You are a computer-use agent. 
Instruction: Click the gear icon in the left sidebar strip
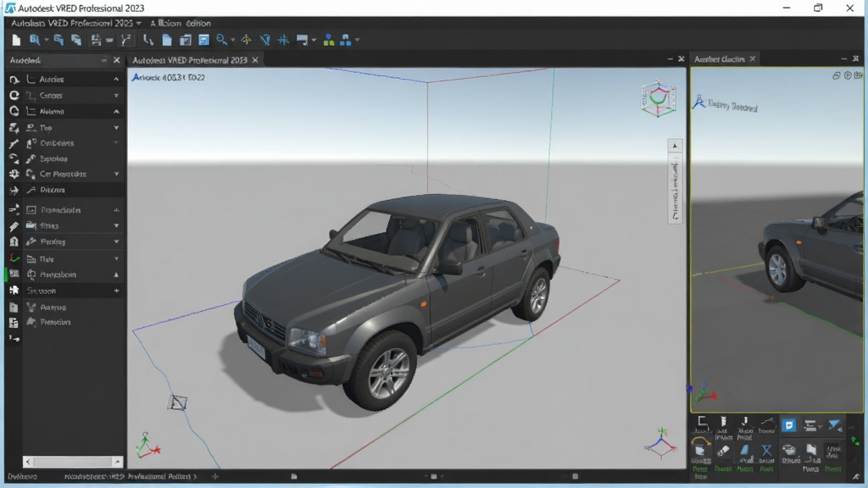tap(14, 174)
